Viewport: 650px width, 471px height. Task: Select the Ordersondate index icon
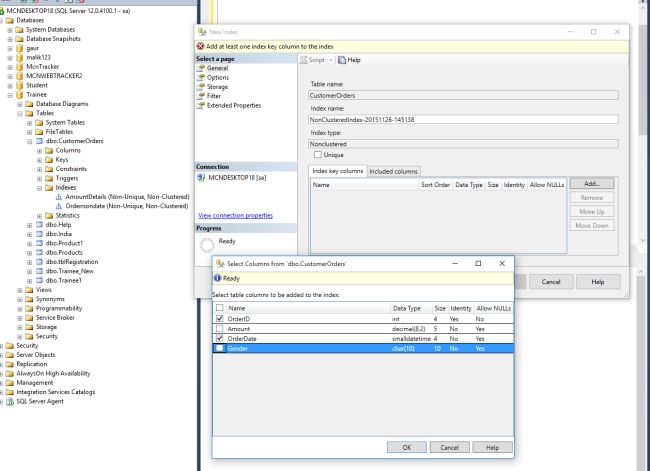(x=58, y=206)
